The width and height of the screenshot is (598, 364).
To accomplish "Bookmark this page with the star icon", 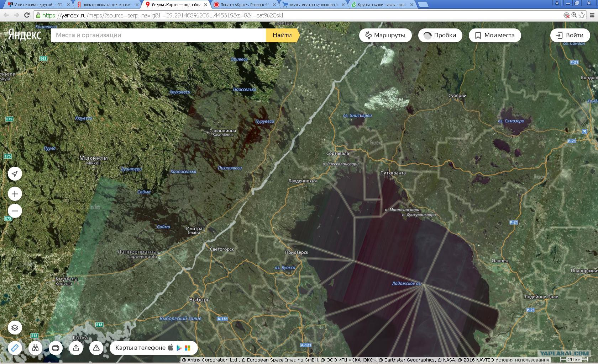I will tap(582, 15).
